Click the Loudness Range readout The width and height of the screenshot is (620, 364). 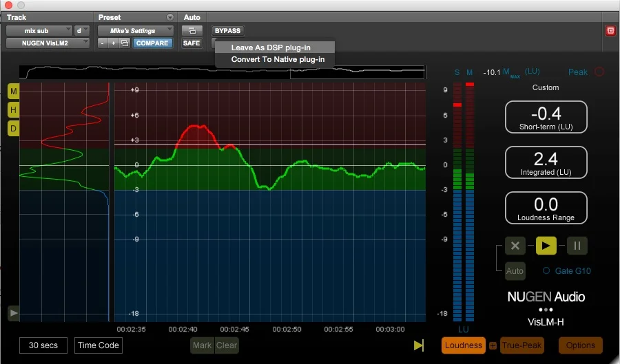coord(546,208)
